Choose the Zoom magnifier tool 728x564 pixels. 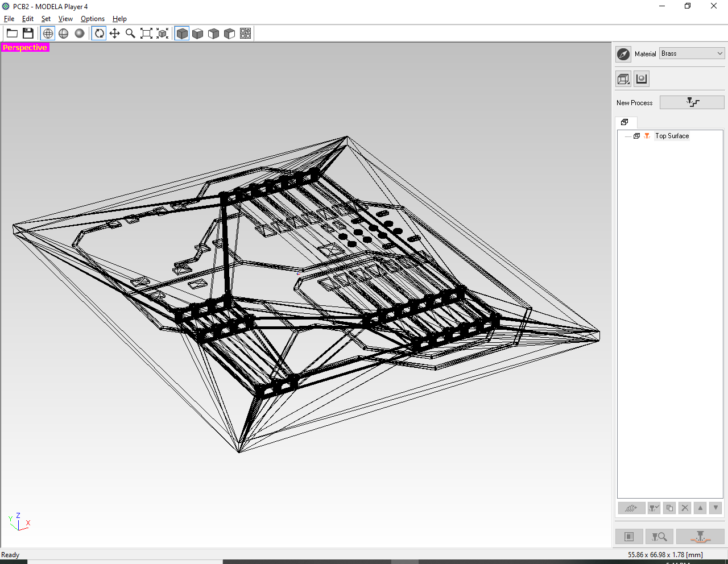click(x=130, y=33)
